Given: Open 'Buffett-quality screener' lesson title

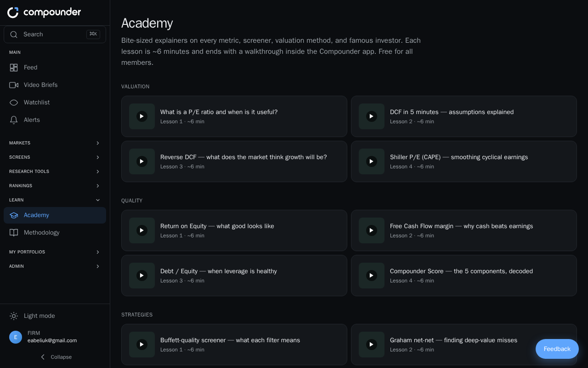Looking at the screenshot, I should 230,340.
